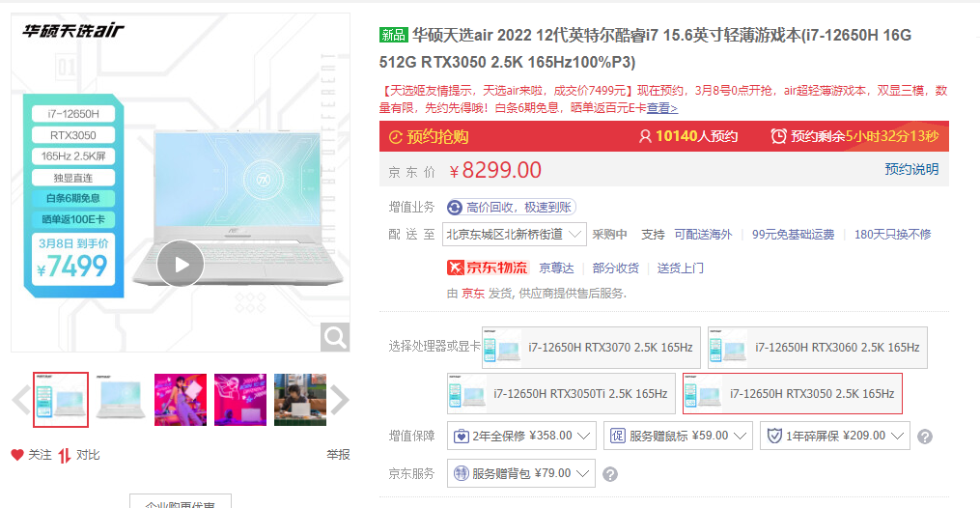This screenshot has height=508, width=980.
Task: Click 高价回收，极速到账 service button
Action: pyautogui.click(x=512, y=207)
